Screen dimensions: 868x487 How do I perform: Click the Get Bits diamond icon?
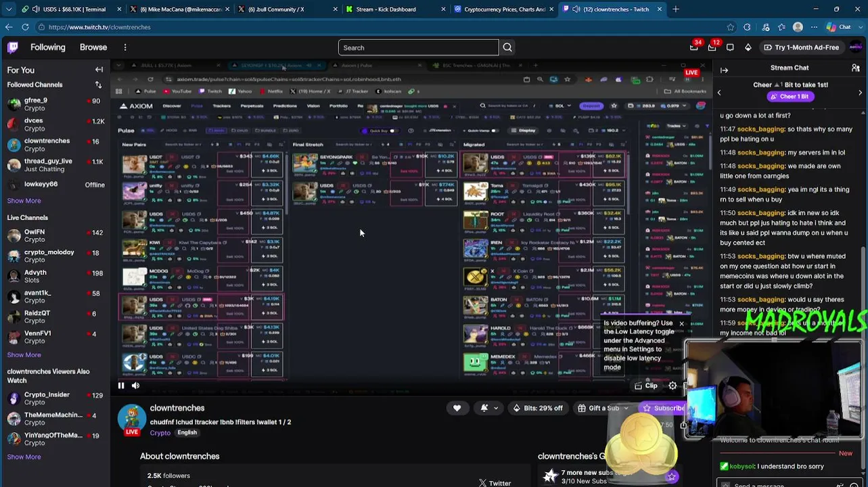(x=748, y=47)
